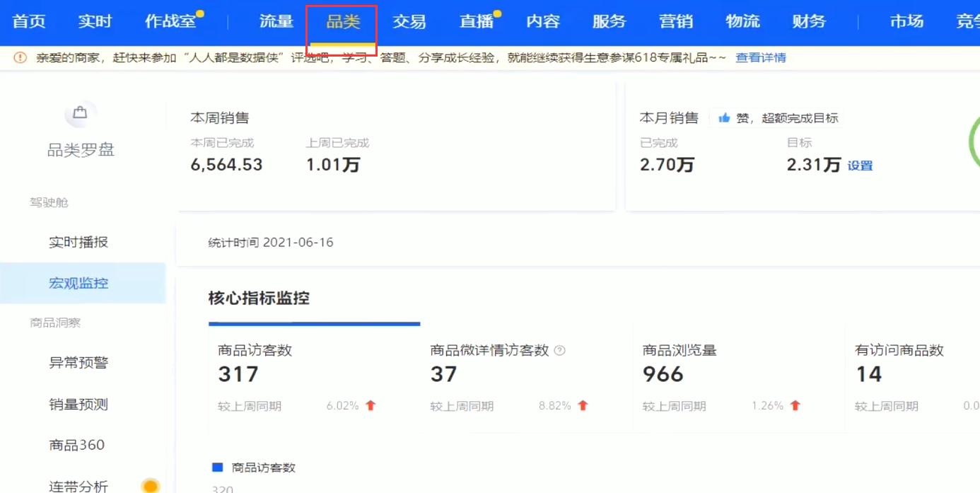Image resolution: width=980 pixels, height=493 pixels.
Task: Select 首页 in the top navigation
Action: pyautogui.click(x=29, y=21)
